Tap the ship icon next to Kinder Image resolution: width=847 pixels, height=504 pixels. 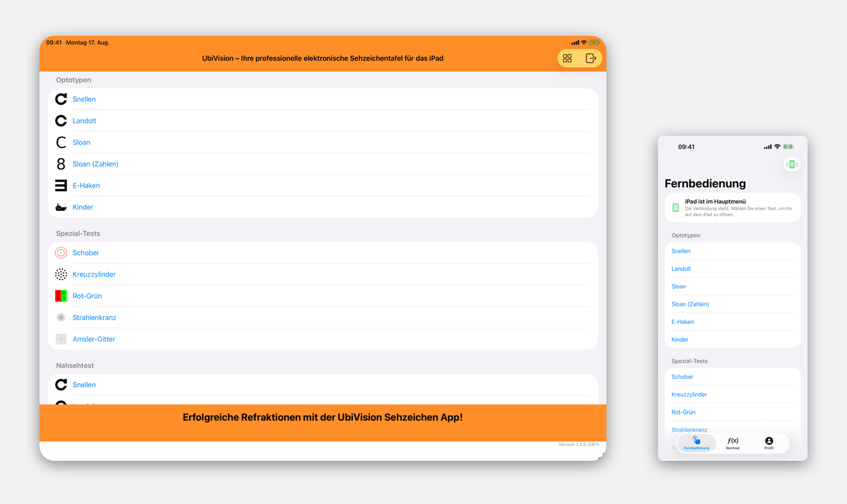(61, 208)
